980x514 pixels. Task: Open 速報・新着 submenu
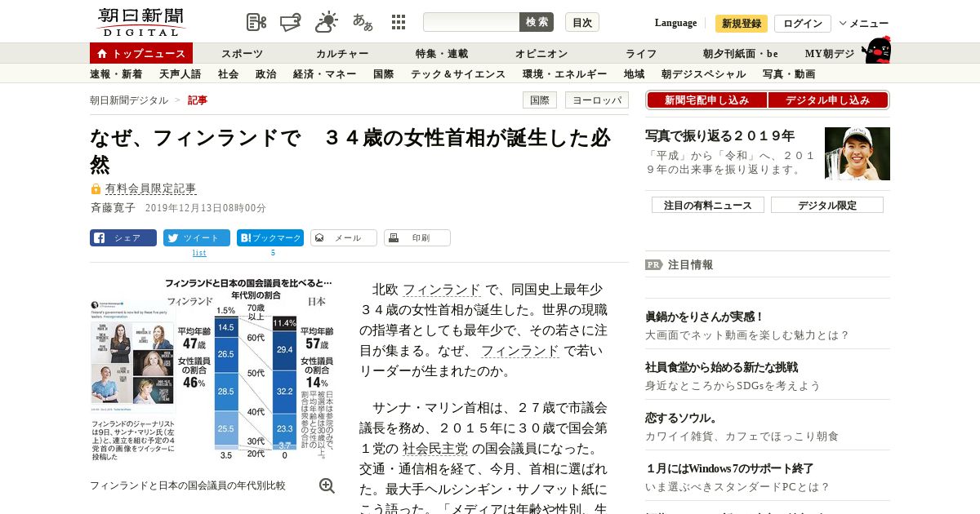pyautogui.click(x=116, y=74)
